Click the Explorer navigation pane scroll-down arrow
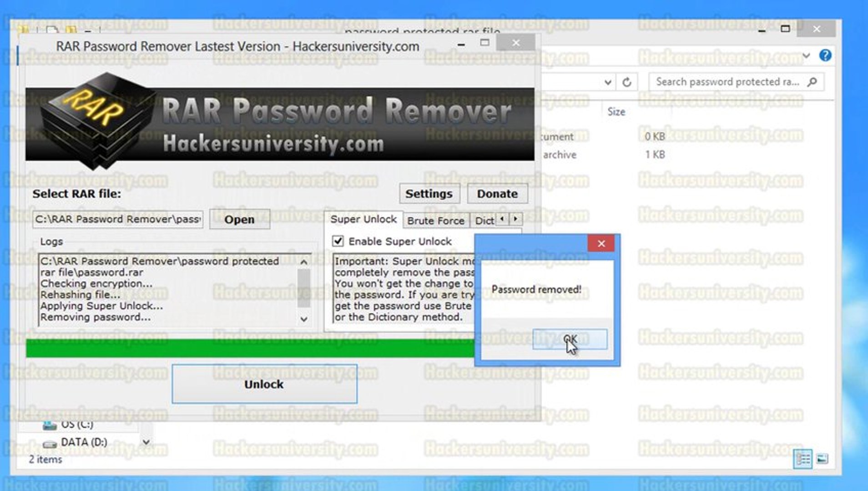This screenshot has height=491, width=868. tap(146, 441)
